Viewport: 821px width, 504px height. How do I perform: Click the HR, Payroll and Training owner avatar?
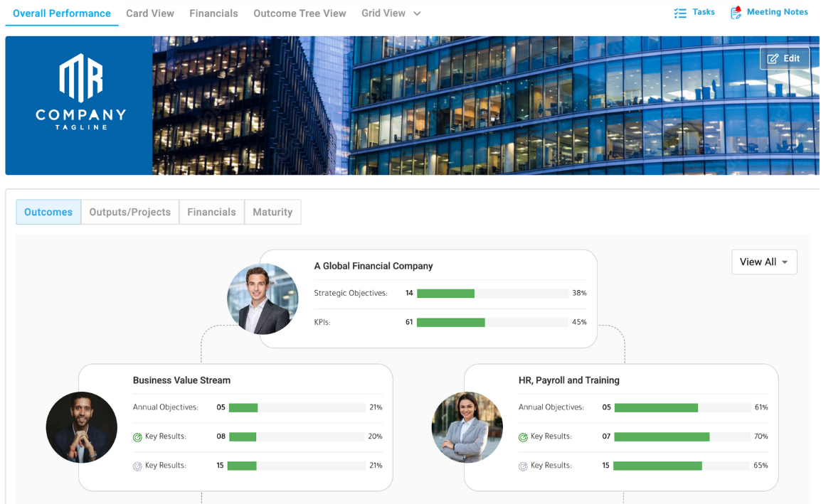(x=467, y=427)
